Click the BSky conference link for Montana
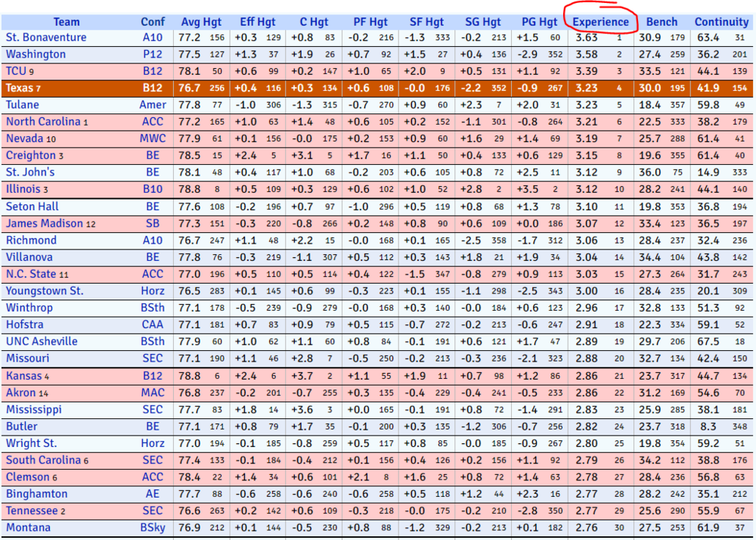Viewport: 756px width, 540px height. pos(153,528)
